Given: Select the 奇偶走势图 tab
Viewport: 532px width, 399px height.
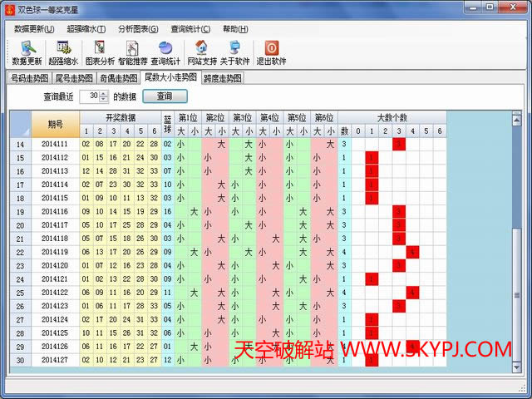Looking at the screenshot, I should [x=119, y=78].
